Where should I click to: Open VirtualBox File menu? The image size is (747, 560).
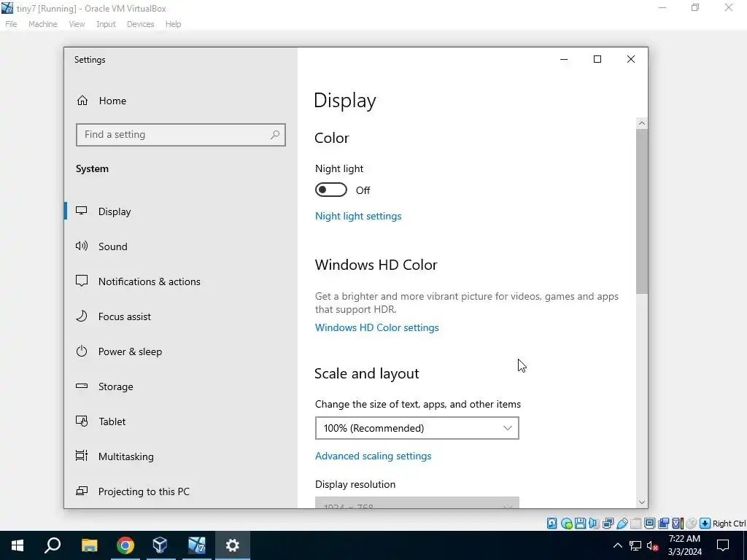(x=11, y=24)
